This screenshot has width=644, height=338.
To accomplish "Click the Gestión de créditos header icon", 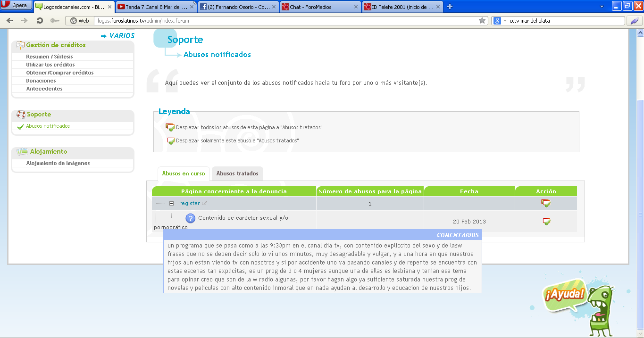I will coord(20,45).
